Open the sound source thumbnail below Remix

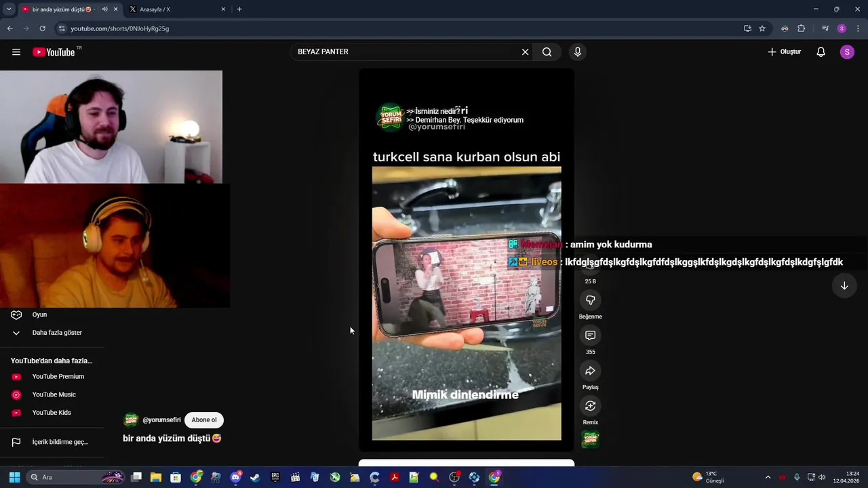click(x=591, y=440)
